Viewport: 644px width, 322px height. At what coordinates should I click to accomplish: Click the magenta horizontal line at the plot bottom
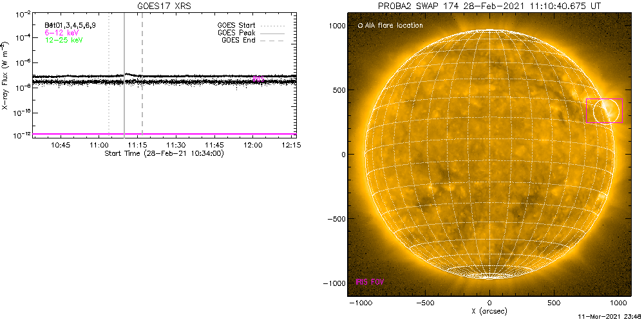coord(165,134)
